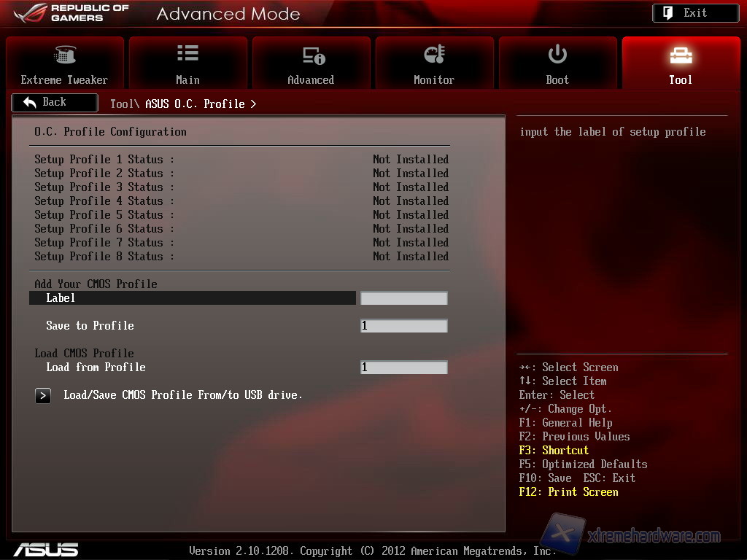Select the Setup Profile 1 Status row
Viewport: 747px width, 560px height.
(x=241, y=159)
